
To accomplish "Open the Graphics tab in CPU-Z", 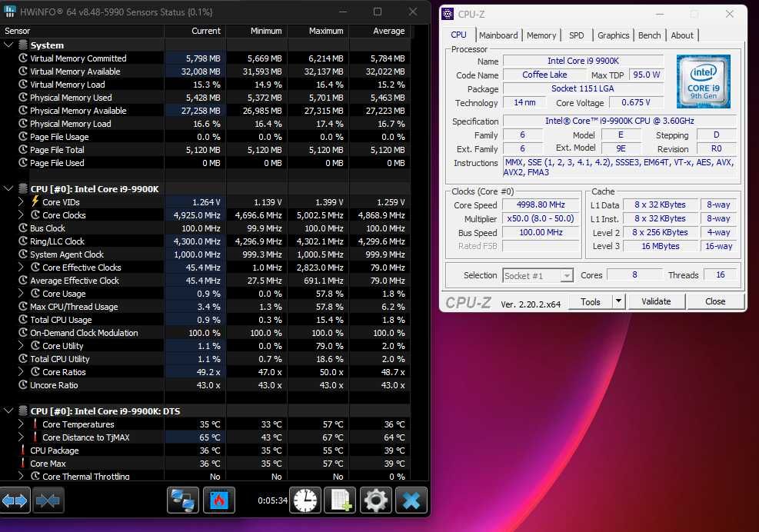I will (613, 35).
